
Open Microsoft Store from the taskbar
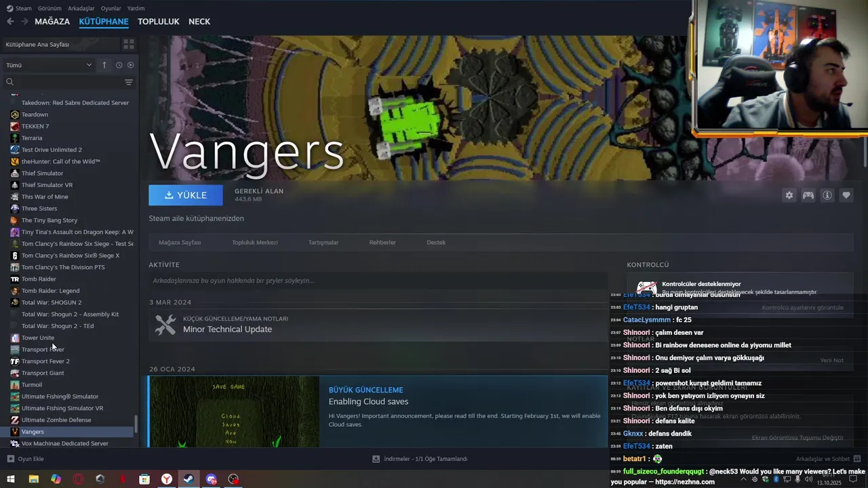pos(144,479)
